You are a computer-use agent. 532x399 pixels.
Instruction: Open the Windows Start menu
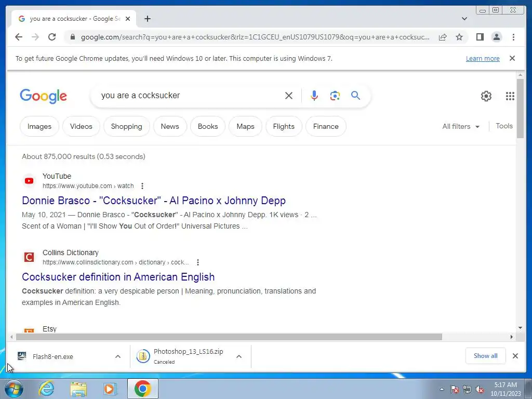coord(14,389)
